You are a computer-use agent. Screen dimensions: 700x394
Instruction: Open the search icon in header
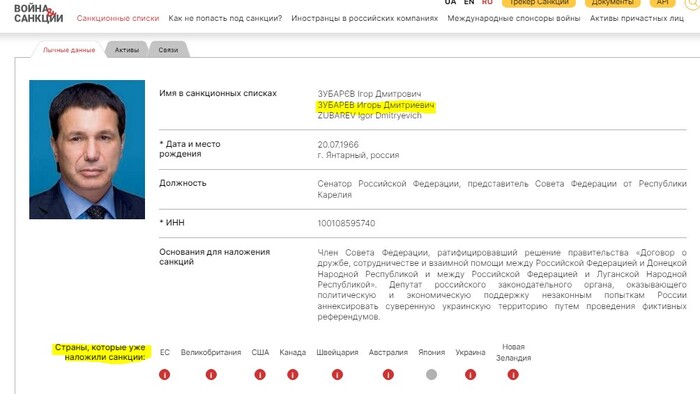pyautogui.click(x=693, y=4)
